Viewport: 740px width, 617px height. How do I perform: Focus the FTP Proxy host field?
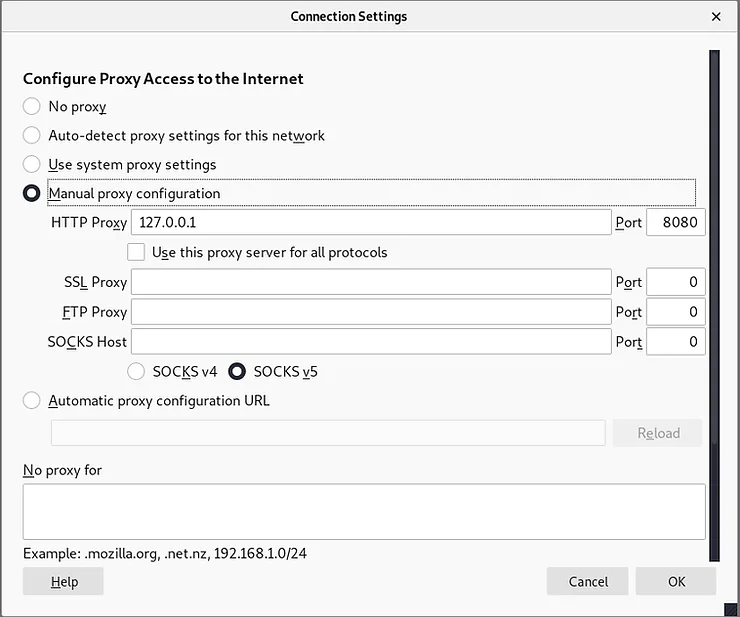(x=371, y=312)
